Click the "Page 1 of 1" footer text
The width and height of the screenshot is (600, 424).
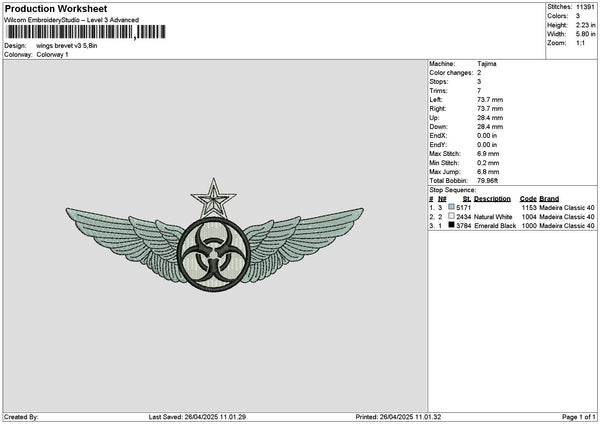[579, 417]
